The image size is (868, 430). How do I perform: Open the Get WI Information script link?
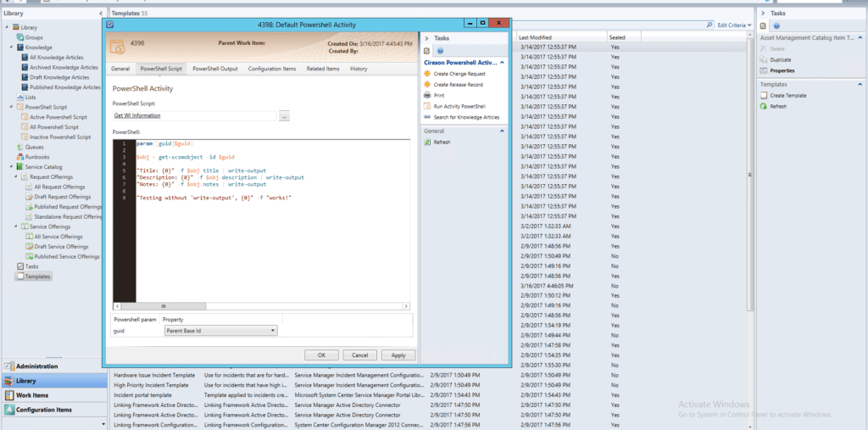click(137, 116)
